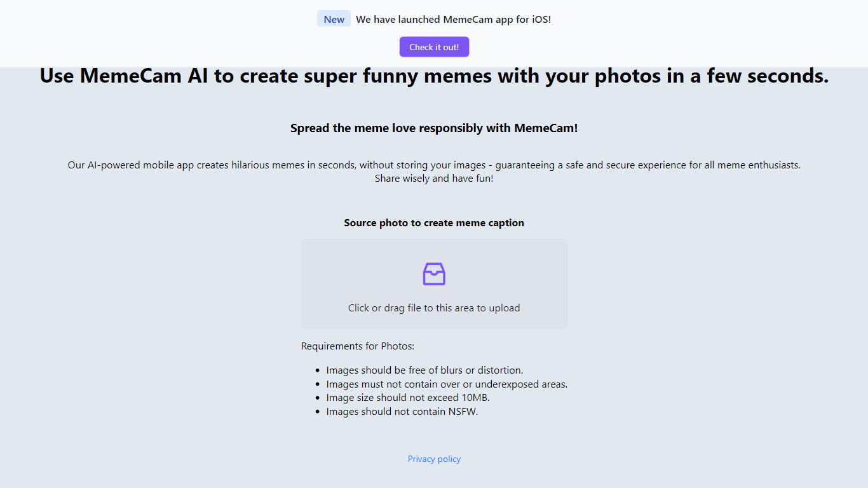
Task: Click the bullet before the NSFW requirement
Action: click(x=318, y=412)
